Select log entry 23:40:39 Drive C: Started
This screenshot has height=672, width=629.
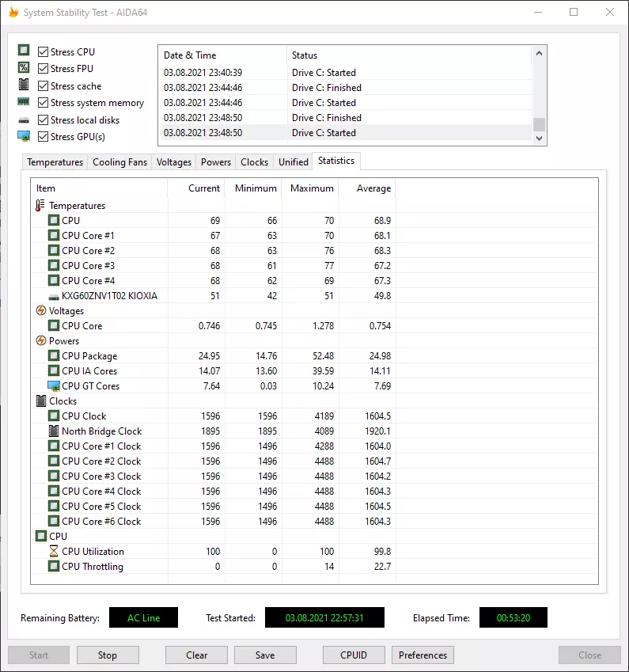coord(345,73)
